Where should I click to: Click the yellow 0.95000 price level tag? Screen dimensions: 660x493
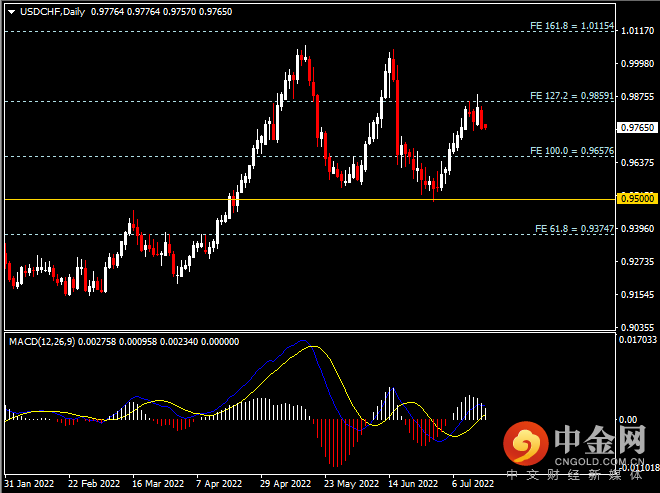637,199
